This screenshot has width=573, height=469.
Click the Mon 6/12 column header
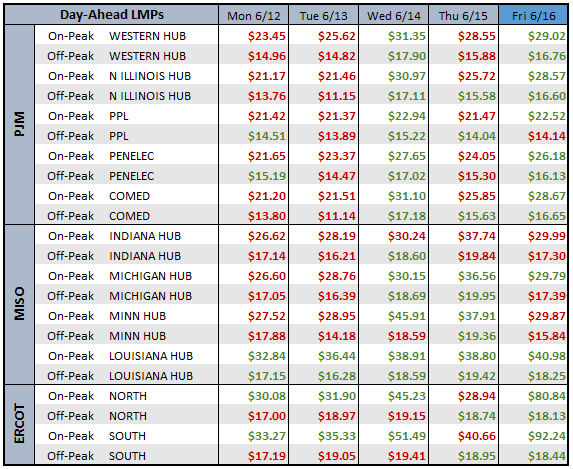[254, 16]
